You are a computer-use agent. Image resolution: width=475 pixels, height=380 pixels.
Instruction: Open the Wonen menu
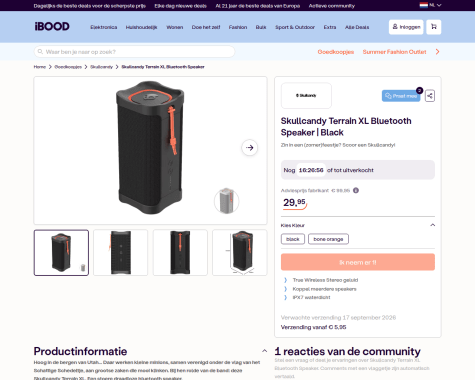[x=175, y=27]
